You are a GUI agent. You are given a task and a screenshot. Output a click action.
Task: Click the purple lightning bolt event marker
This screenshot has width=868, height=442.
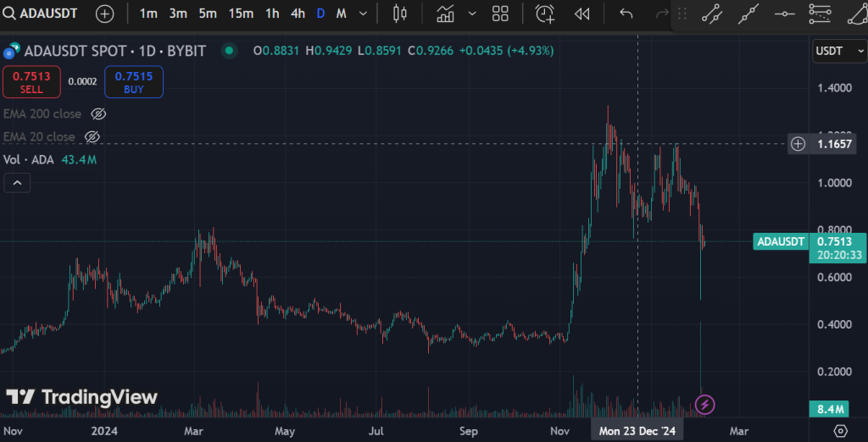pyautogui.click(x=704, y=404)
